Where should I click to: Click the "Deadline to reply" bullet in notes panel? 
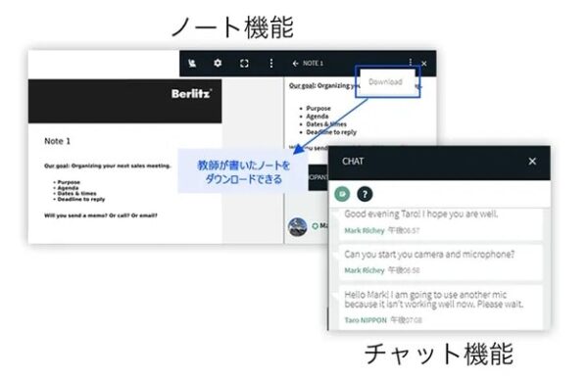click(x=331, y=132)
